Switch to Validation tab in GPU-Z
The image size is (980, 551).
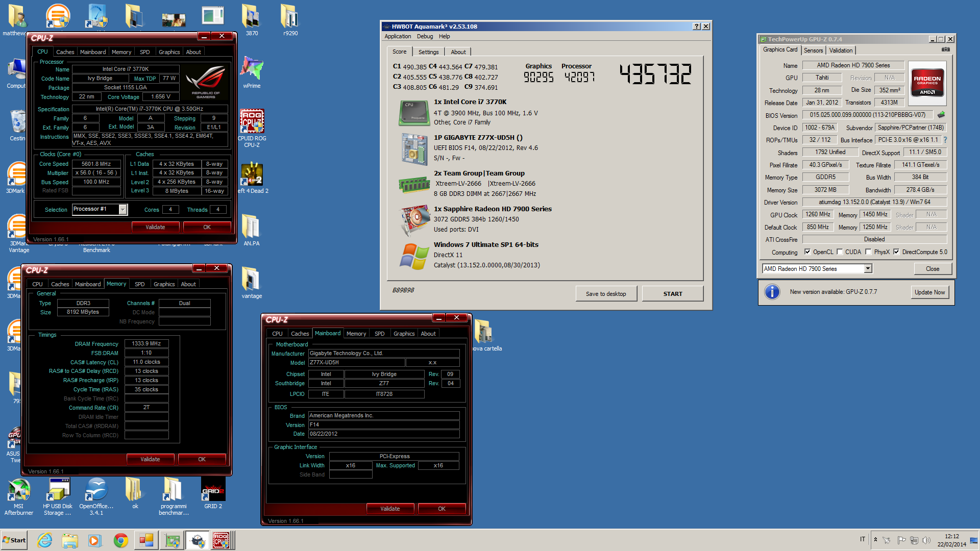pos(841,51)
